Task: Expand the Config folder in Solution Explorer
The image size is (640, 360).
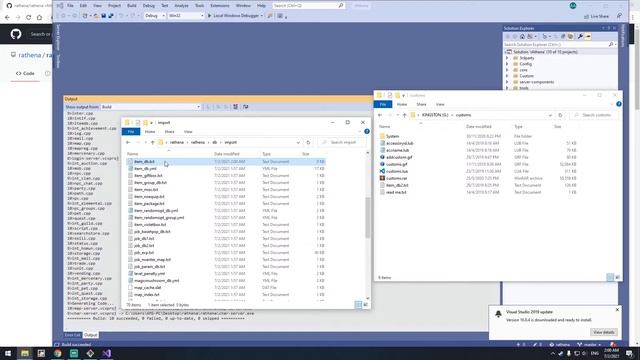Action: click(x=507, y=64)
